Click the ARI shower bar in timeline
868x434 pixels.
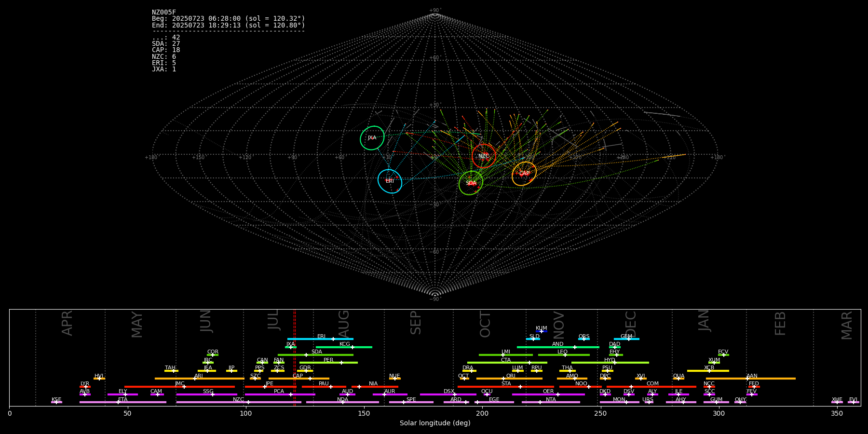point(200,379)
